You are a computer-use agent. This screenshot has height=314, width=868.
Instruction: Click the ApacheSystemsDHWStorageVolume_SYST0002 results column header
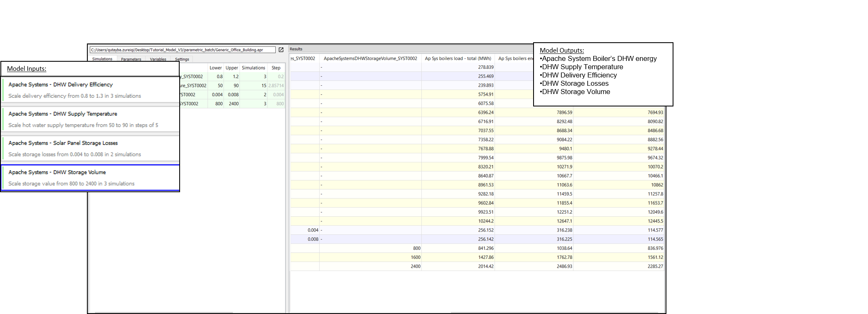tap(370, 58)
